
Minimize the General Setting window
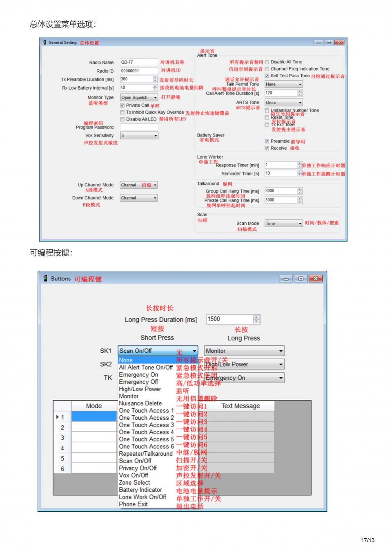click(x=318, y=43)
